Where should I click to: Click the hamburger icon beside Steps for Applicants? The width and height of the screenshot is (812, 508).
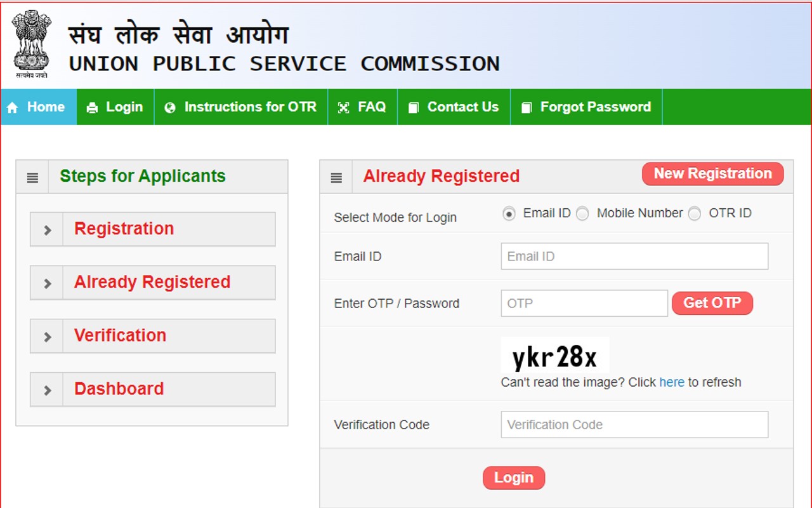click(32, 178)
